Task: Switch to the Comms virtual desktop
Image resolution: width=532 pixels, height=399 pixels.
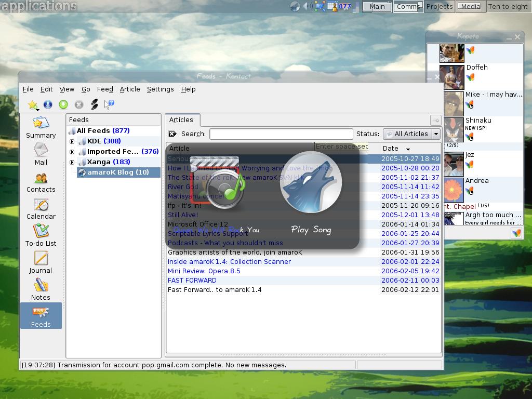Action: tap(408, 6)
